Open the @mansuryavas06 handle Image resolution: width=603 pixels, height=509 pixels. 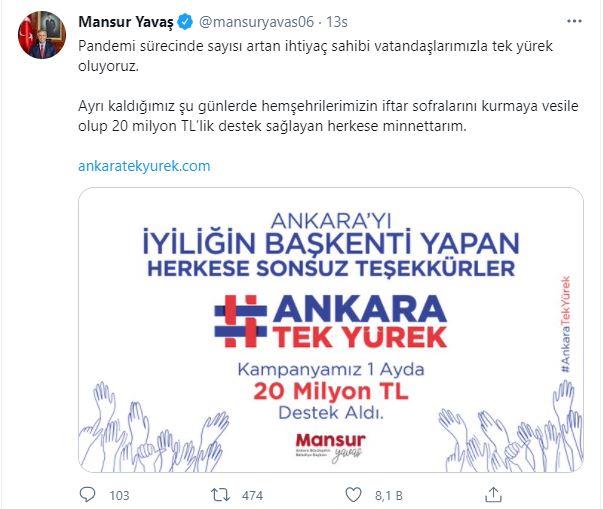pyautogui.click(x=257, y=22)
